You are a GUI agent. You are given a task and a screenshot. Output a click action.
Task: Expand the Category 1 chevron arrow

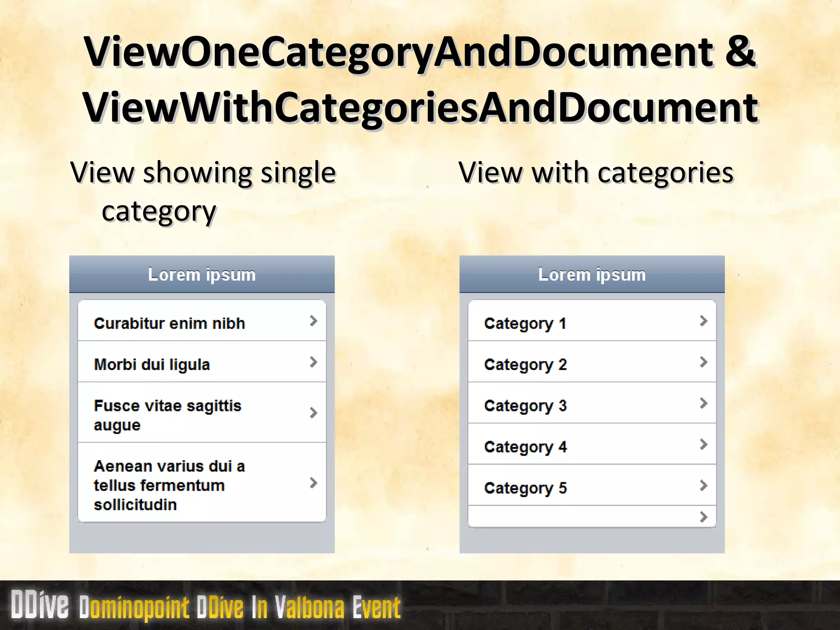(703, 321)
